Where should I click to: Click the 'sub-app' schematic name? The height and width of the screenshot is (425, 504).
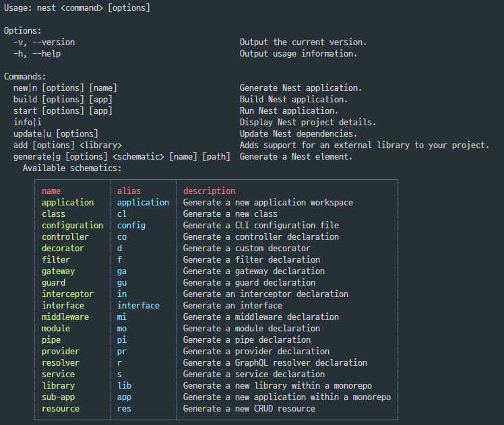click(58, 397)
